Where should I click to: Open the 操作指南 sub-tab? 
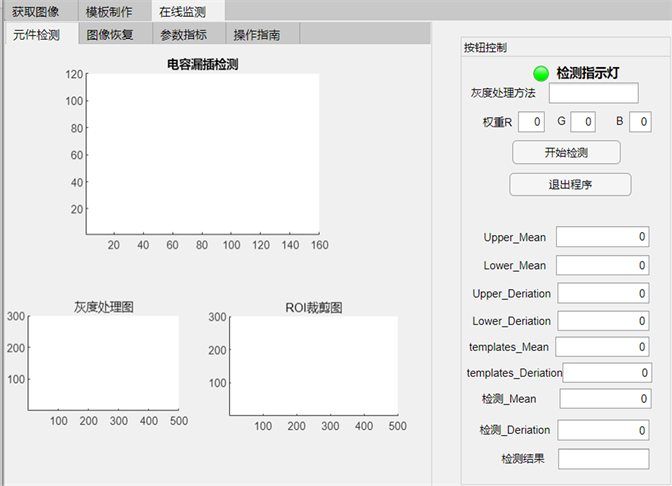[257, 34]
